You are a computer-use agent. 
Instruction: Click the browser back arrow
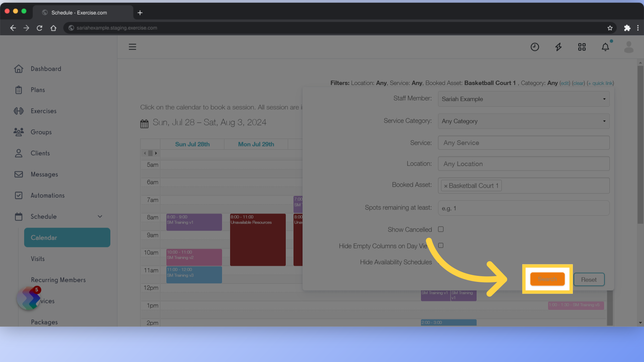13,28
